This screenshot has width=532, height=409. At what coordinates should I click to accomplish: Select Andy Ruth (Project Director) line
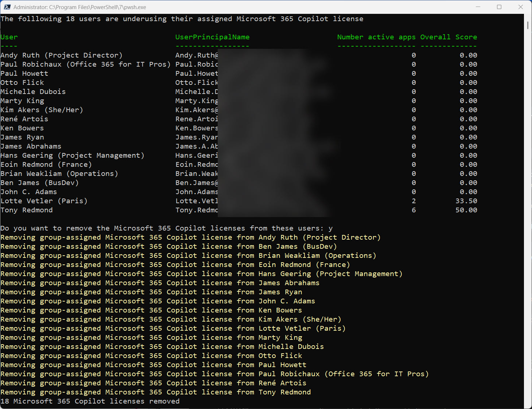tap(61, 55)
